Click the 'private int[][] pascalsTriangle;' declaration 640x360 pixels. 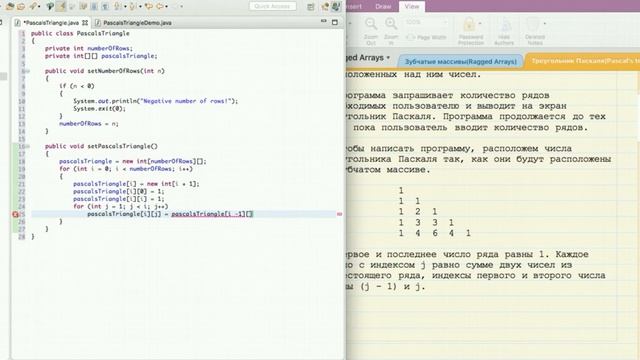tap(101, 56)
